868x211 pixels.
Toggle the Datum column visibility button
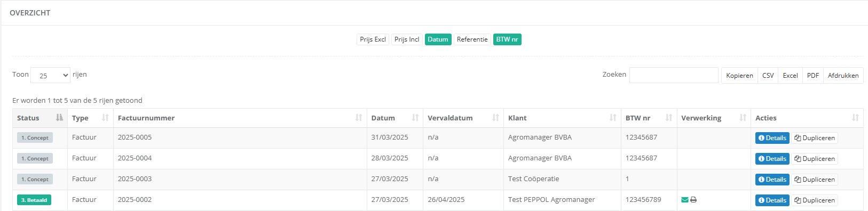(x=438, y=39)
